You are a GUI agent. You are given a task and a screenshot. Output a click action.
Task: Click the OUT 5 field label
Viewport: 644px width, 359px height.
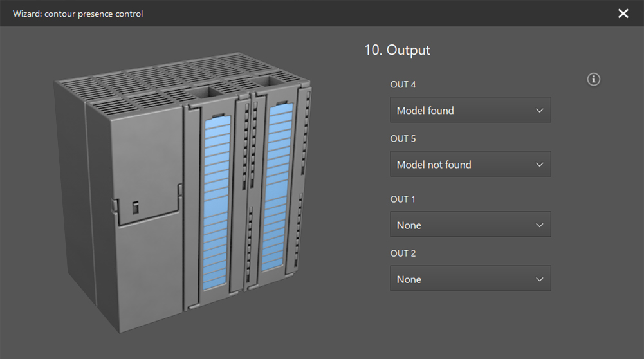[x=403, y=138]
